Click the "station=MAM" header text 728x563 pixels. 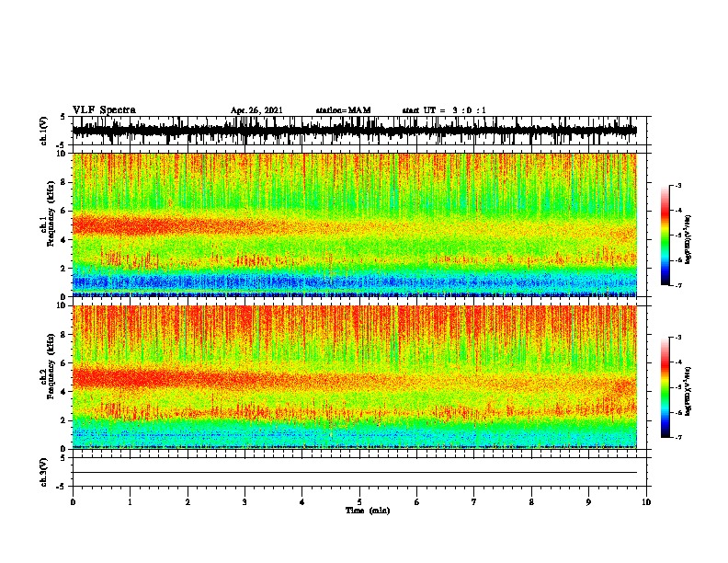pyautogui.click(x=343, y=110)
